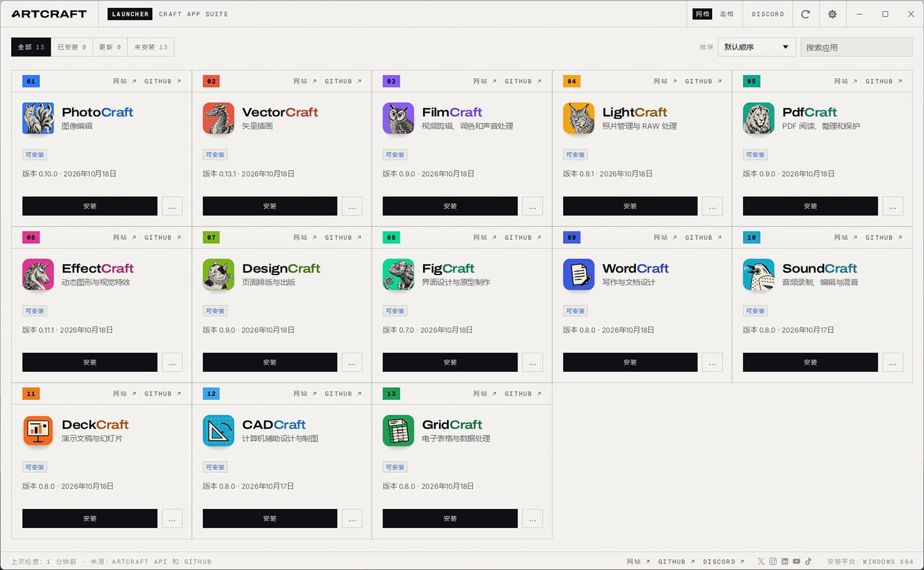Open settings with the gear icon
The height and width of the screenshot is (570, 924).
[832, 14]
